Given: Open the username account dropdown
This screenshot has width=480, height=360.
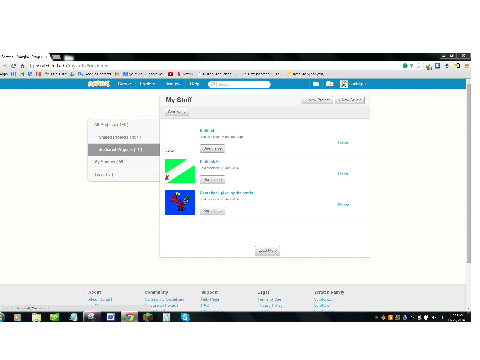Looking at the screenshot, I should coord(358,84).
